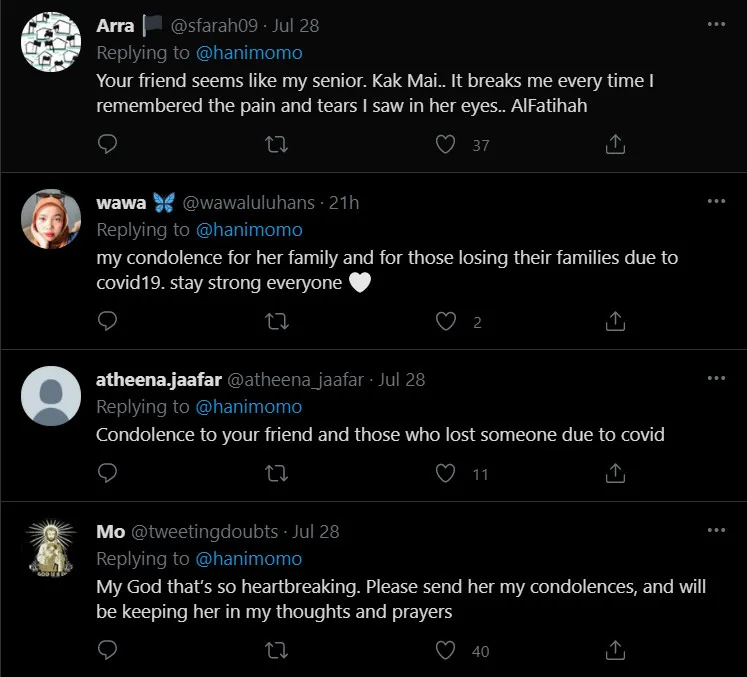Open more options on Arra's tweet
Viewport: 747px width, 677px height.
coord(716,26)
